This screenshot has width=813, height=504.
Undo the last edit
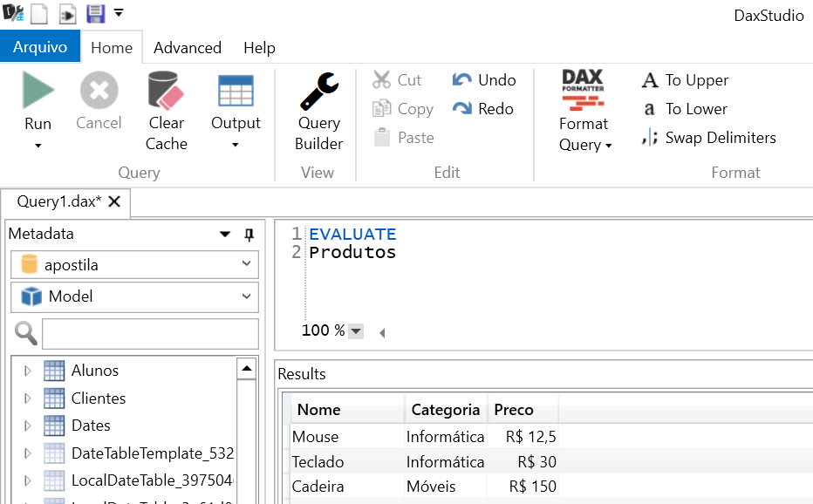pyautogui.click(x=485, y=79)
